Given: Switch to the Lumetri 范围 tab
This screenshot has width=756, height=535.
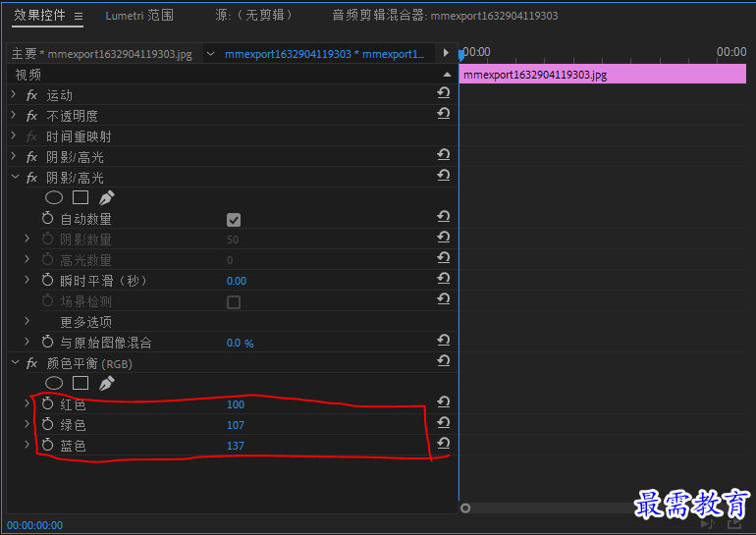Looking at the screenshot, I should (139, 16).
